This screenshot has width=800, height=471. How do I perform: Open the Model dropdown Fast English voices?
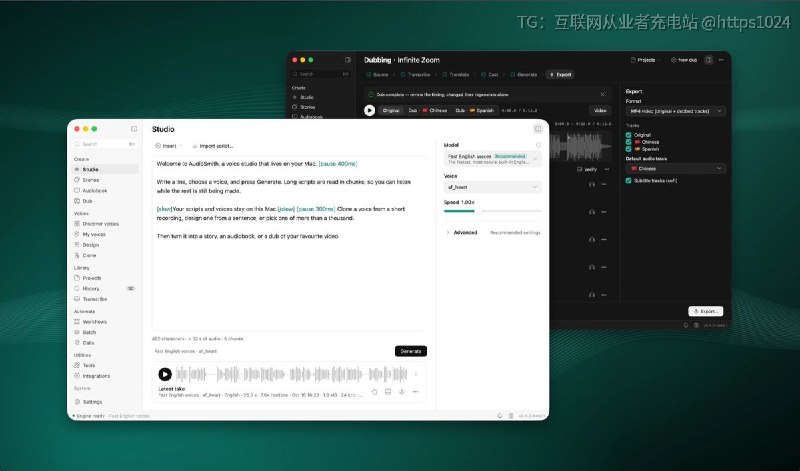coord(492,159)
